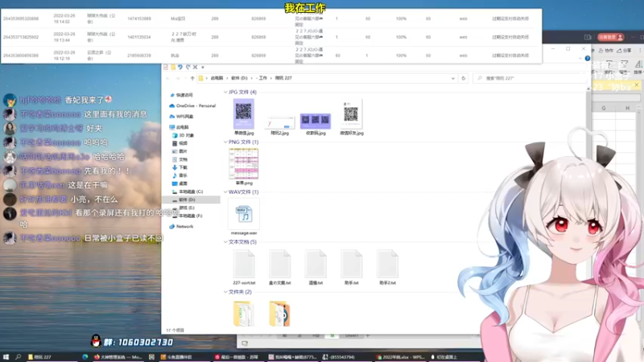Select local disk (C:) in sidebar
644x362 pixels.
coord(188,191)
